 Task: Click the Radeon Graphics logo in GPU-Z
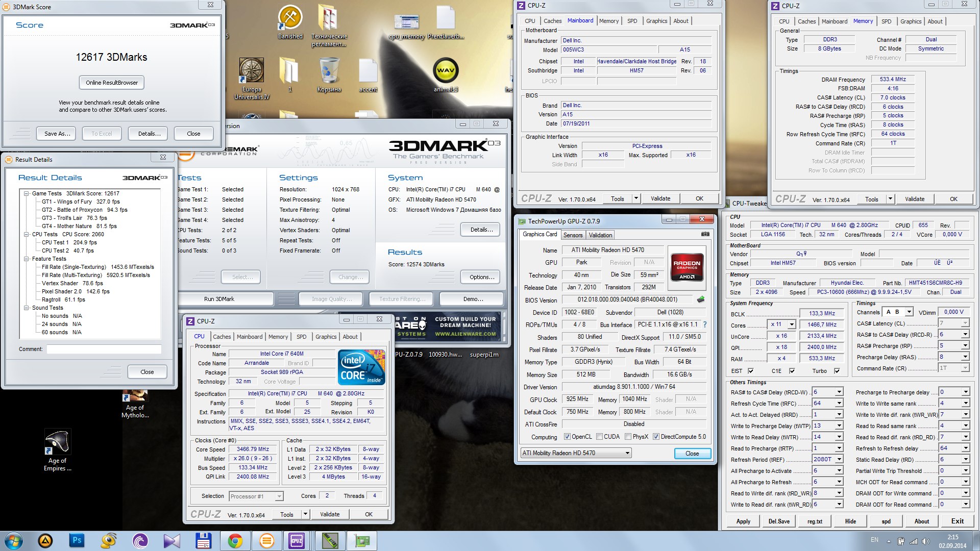[x=687, y=267]
